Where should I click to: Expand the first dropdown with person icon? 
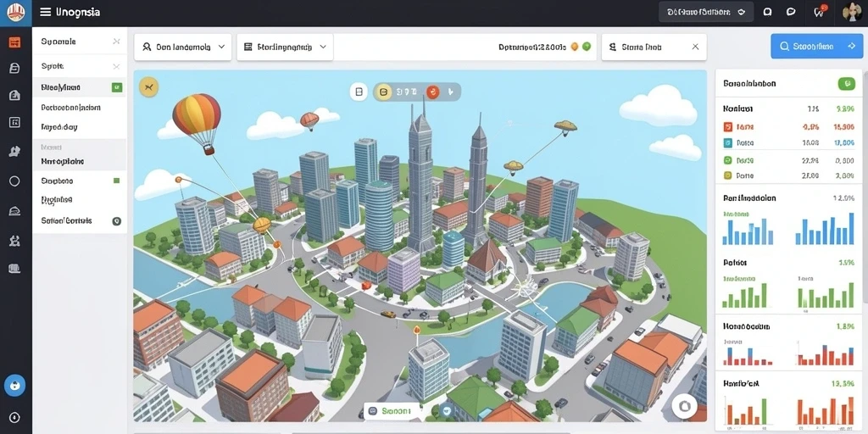pyautogui.click(x=183, y=47)
